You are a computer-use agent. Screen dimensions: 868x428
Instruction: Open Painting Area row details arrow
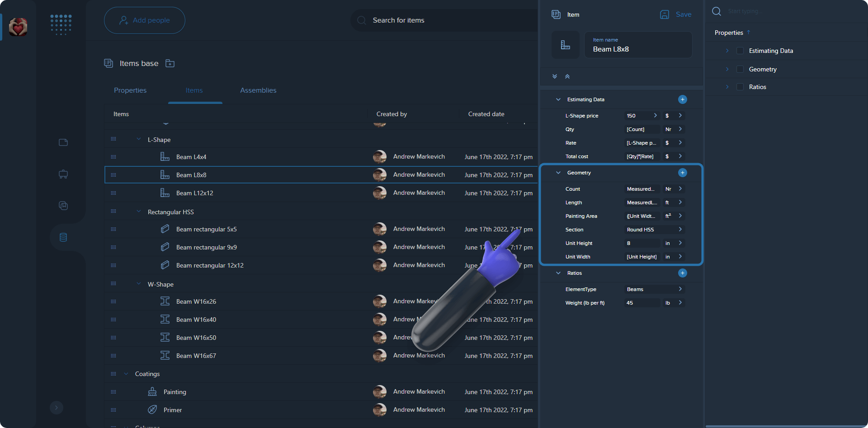point(680,216)
